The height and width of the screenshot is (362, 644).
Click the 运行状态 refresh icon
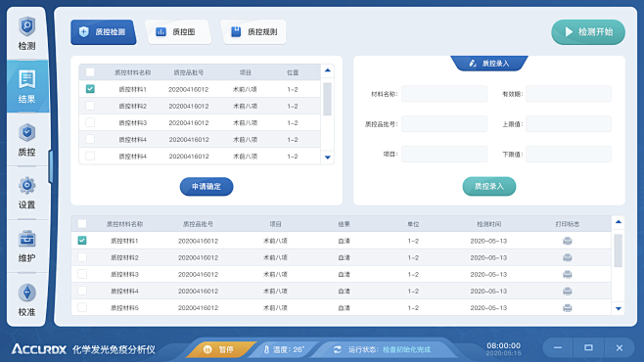click(338, 349)
